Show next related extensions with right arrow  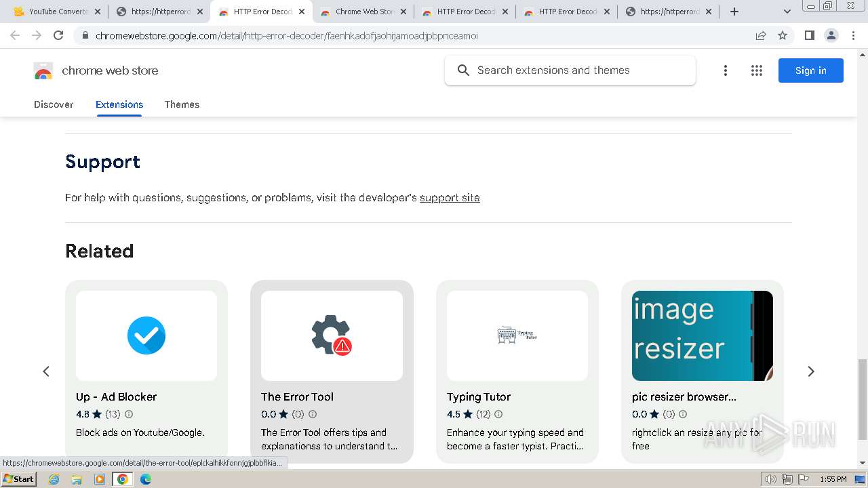(810, 371)
